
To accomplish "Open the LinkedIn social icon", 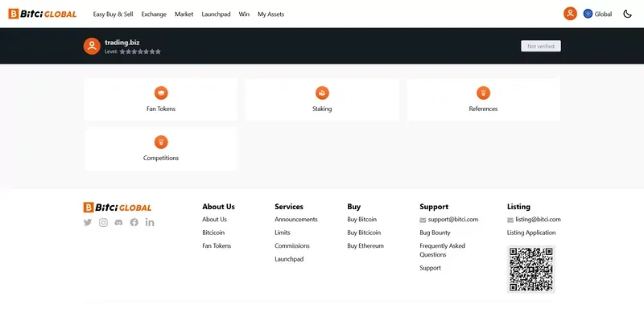I will [x=150, y=222].
